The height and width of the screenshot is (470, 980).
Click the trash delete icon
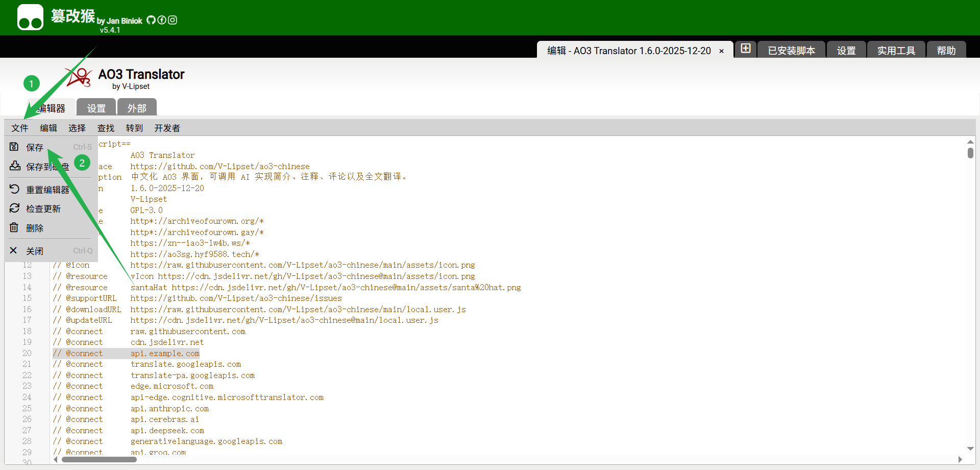coord(14,228)
